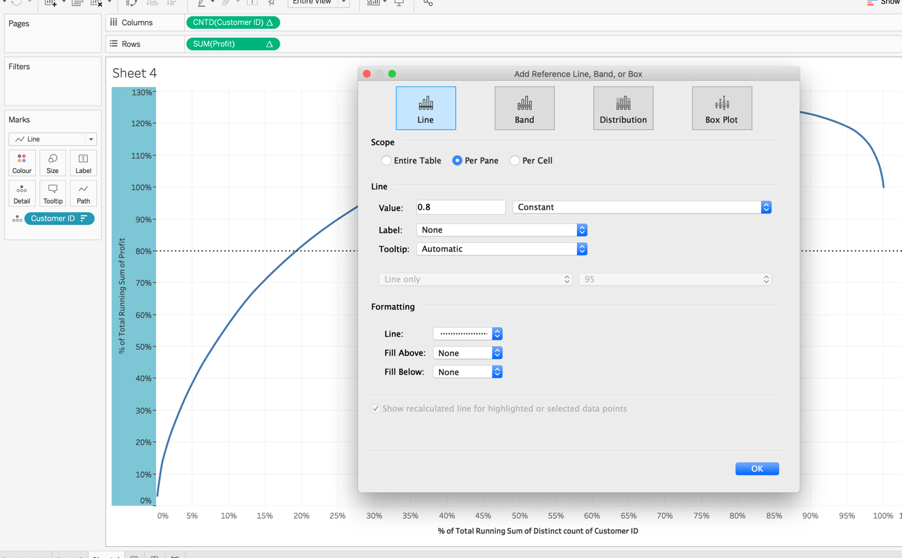Open the Tooltip marks card
This screenshot has width=902, height=558.
click(x=52, y=193)
